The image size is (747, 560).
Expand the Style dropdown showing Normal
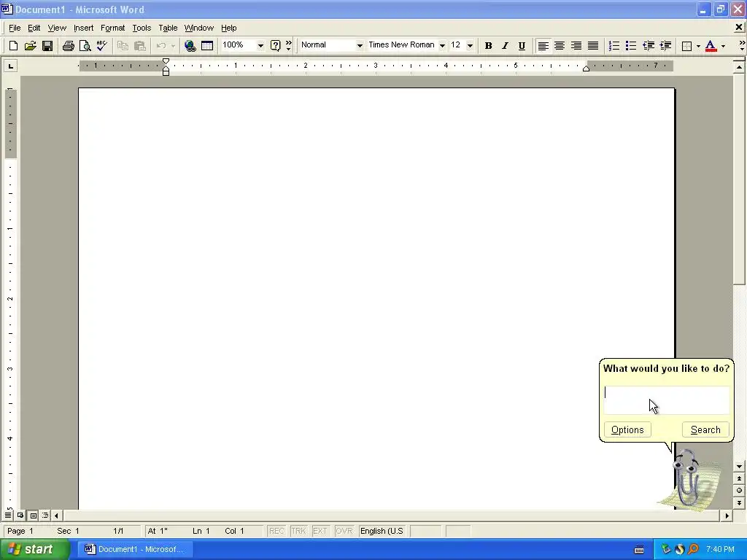tap(360, 46)
